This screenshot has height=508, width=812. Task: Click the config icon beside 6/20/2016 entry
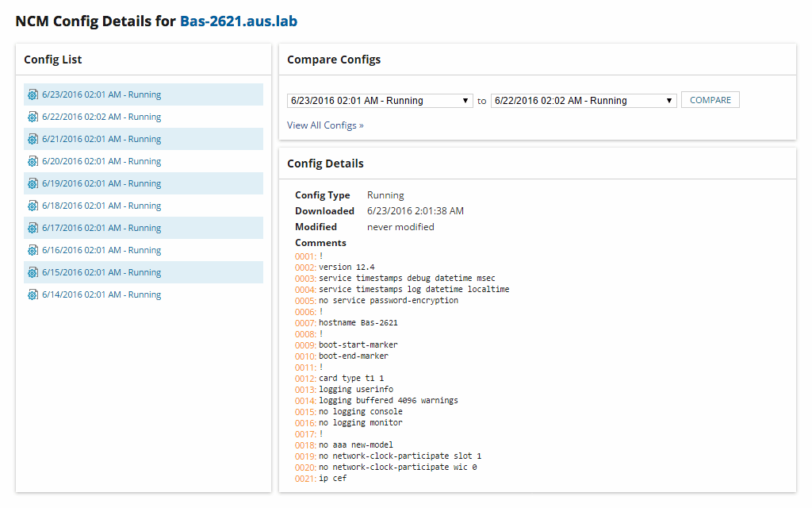click(x=33, y=161)
